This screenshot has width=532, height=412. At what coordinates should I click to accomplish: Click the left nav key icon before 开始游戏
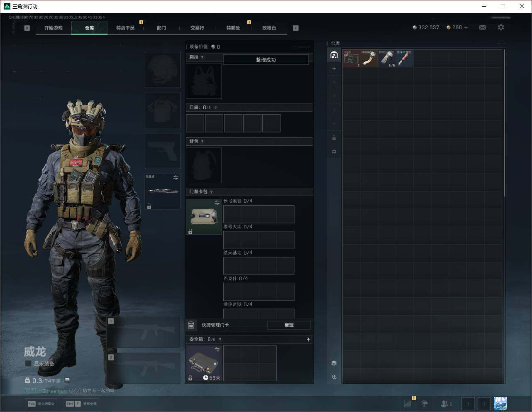[27, 28]
